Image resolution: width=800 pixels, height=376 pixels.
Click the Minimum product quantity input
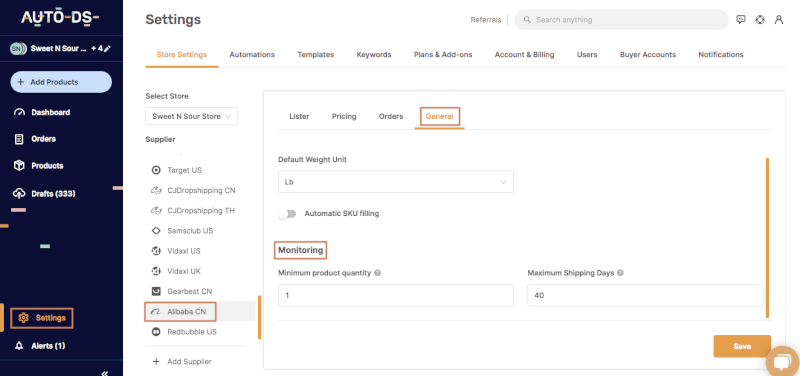click(x=395, y=295)
